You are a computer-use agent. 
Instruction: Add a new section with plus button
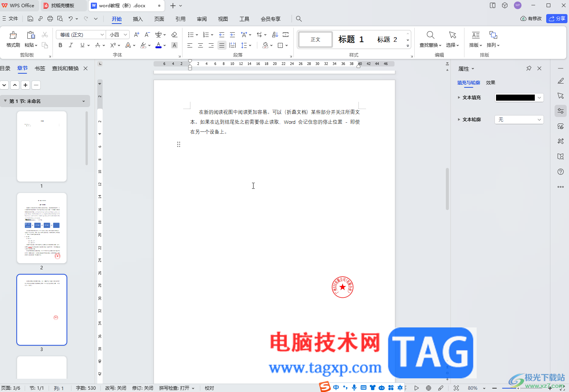25,85
